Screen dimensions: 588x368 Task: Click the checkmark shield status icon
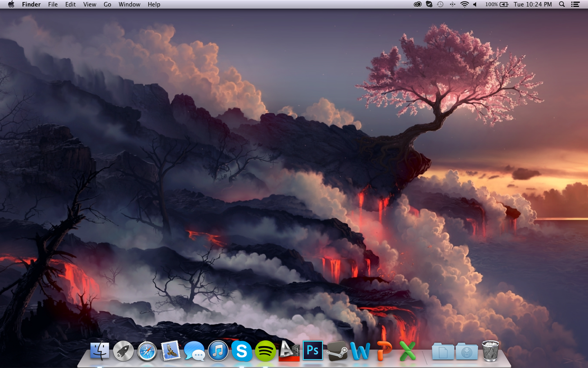[429, 4]
